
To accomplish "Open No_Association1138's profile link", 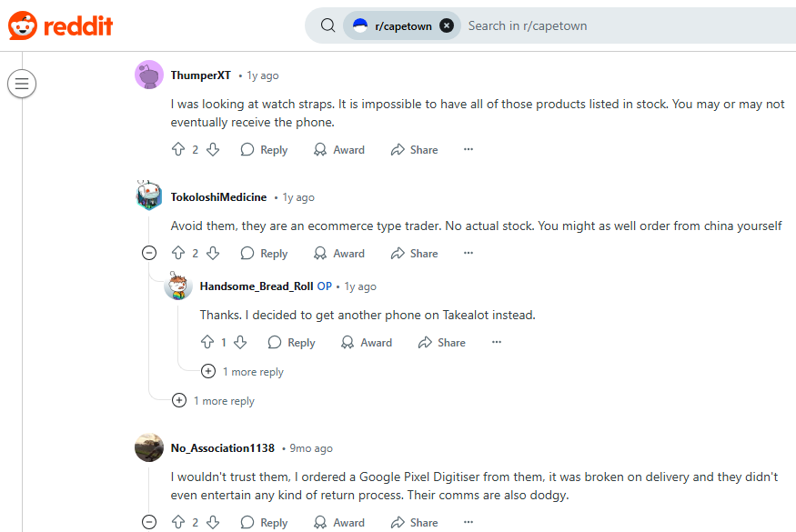I will 222,448.
